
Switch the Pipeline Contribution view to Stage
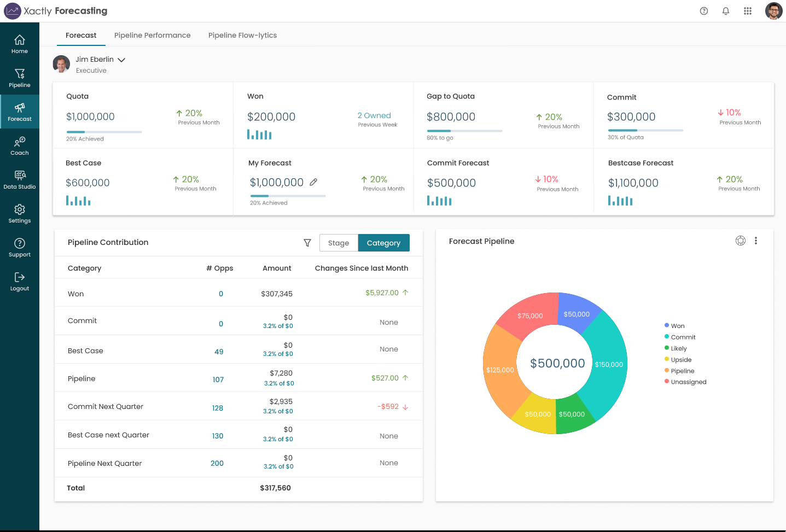339,243
